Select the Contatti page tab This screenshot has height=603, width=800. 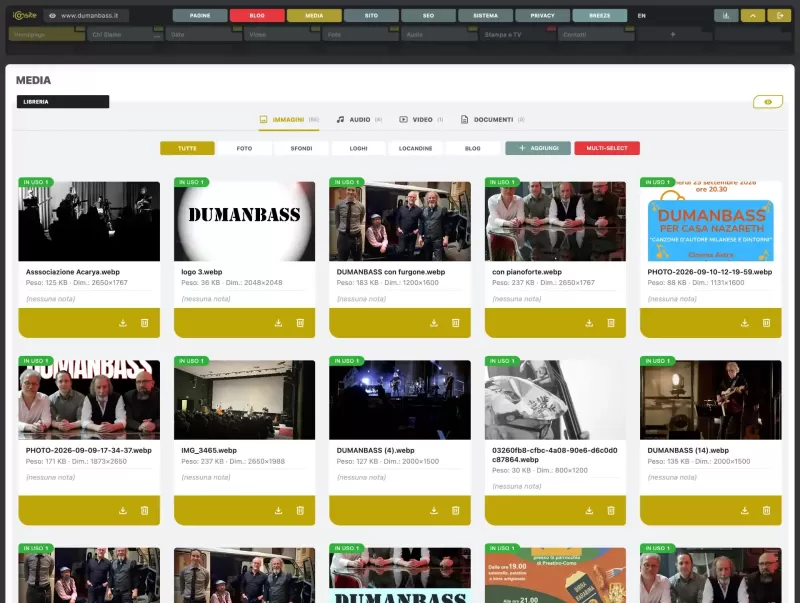pyautogui.click(x=596, y=34)
